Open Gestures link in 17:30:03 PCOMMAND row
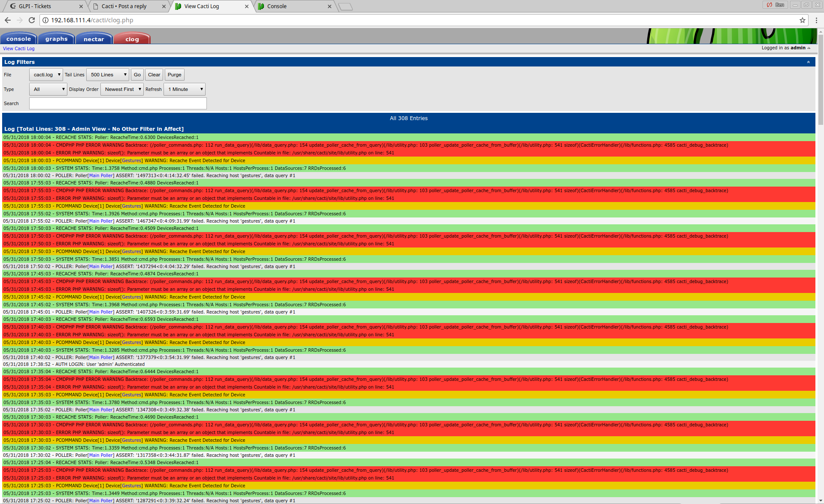Viewport: 824px width, 504px height. 131,441
